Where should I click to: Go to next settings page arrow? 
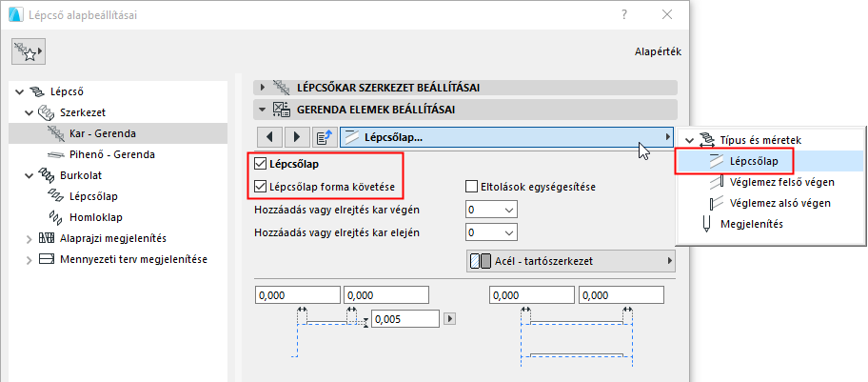(x=297, y=137)
